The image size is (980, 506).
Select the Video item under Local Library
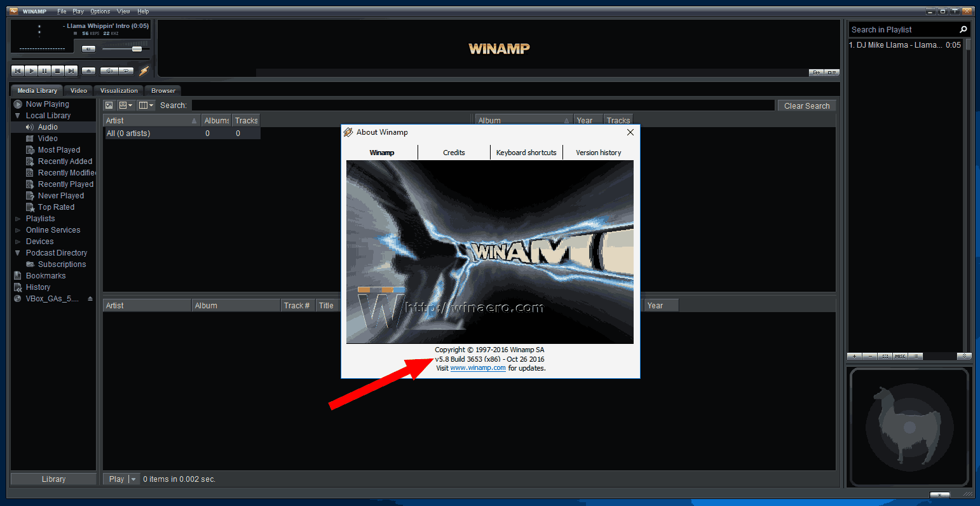click(x=48, y=139)
